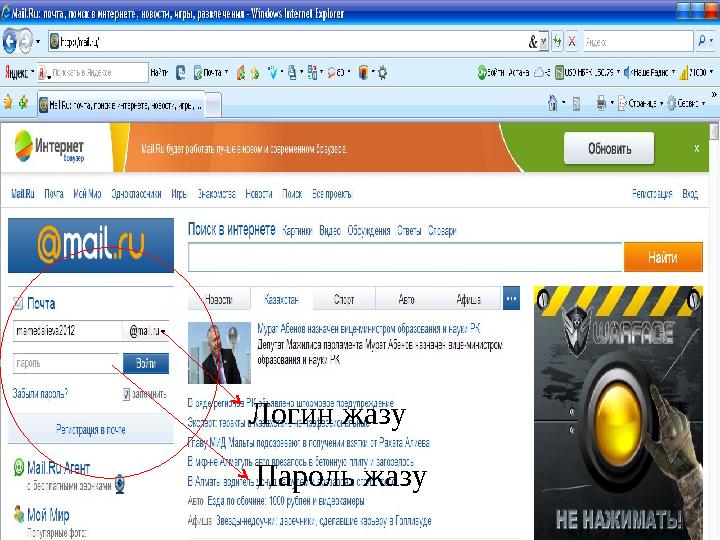Click the browser Forward button
Viewport: 720px width, 540px height.
26,42
